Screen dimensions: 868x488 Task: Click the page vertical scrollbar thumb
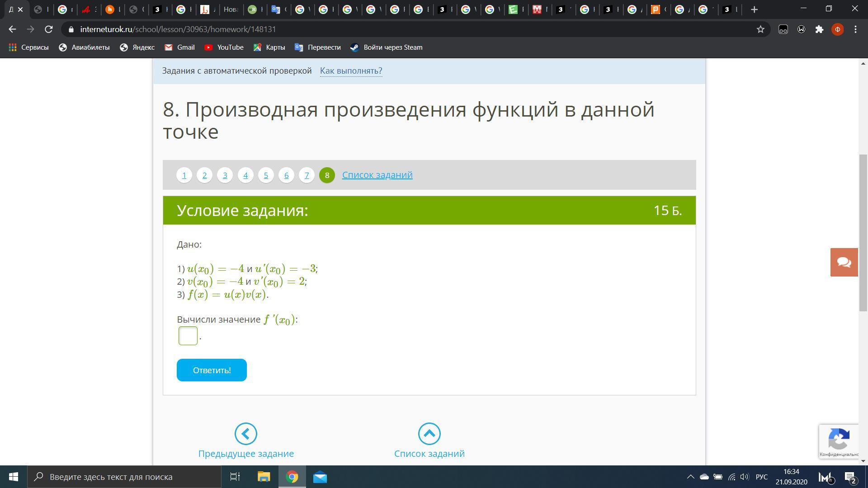(863, 233)
